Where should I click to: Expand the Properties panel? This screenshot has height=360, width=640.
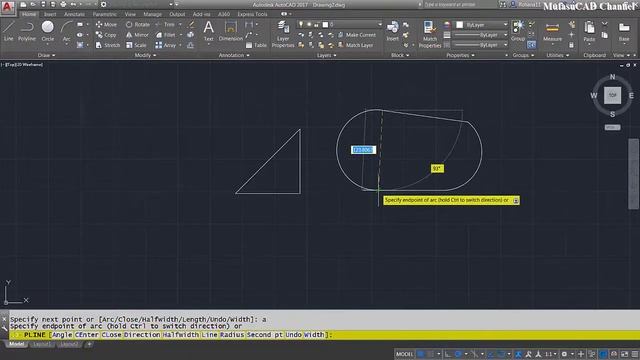460,55
